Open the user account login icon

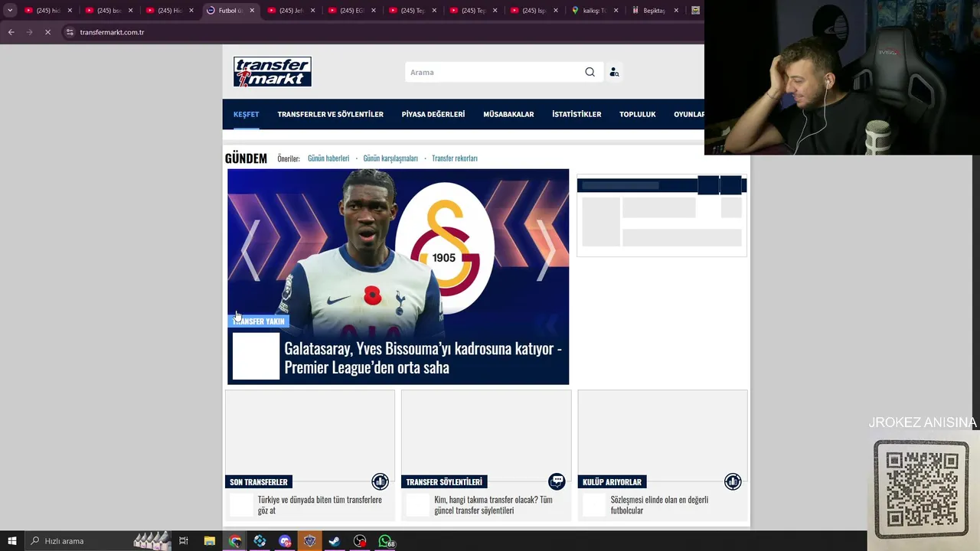pos(614,72)
